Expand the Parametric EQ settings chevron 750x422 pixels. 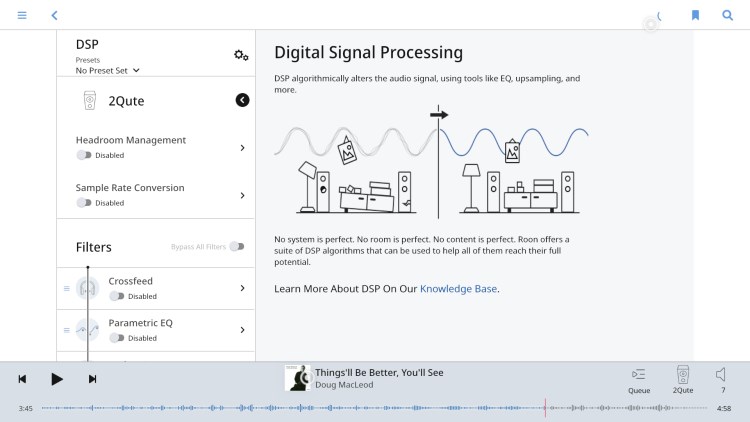click(243, 330)
